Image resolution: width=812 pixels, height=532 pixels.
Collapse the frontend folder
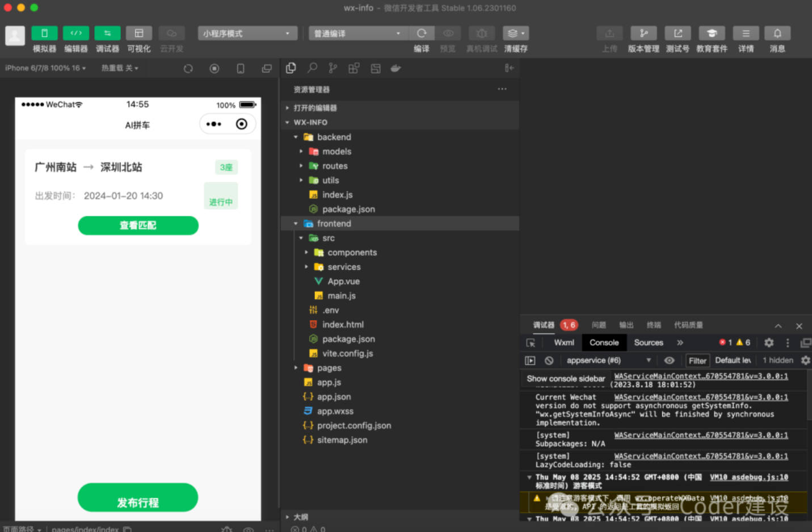pos(400,224)
